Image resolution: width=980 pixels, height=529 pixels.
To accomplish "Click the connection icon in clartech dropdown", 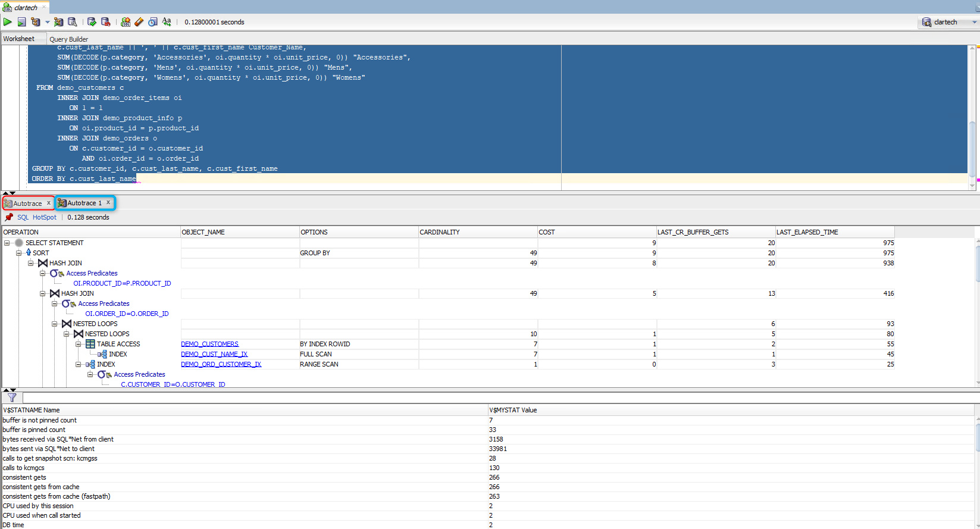I will [927, 22].
